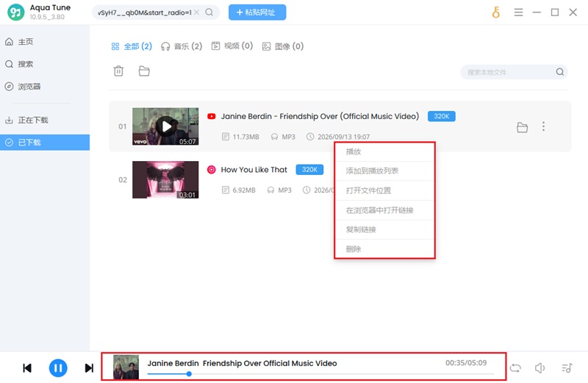Choose 复制链接 in context menu
Image resolution: width=588 pixels, height=383 pixels.
point(384,229)
